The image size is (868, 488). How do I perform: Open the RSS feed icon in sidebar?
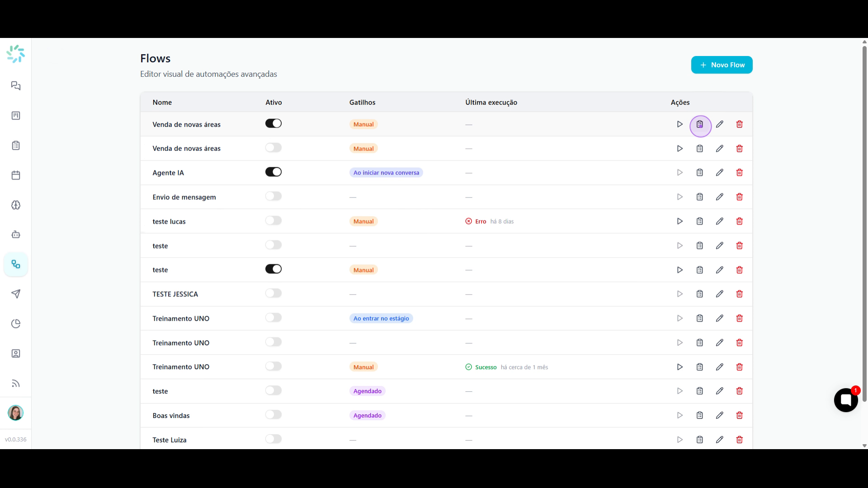(x=16, y=384)
